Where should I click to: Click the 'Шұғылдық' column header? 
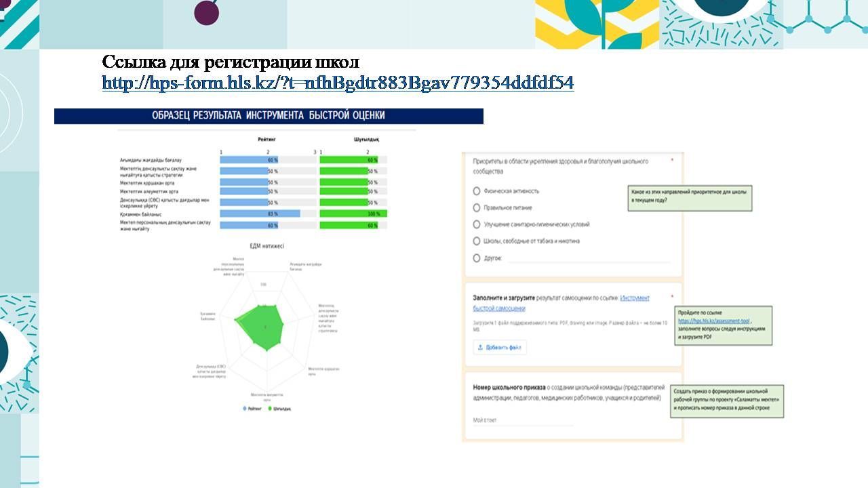pos(366,140)
